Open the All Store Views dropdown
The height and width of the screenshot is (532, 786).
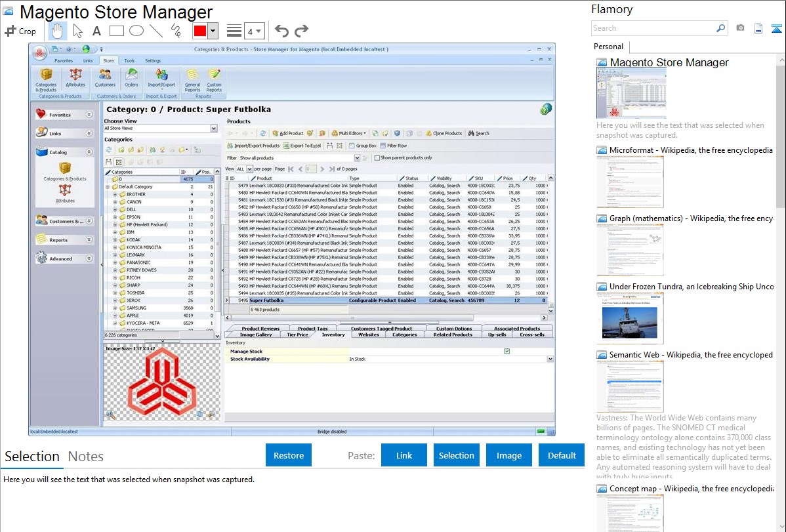pos(213,129)
